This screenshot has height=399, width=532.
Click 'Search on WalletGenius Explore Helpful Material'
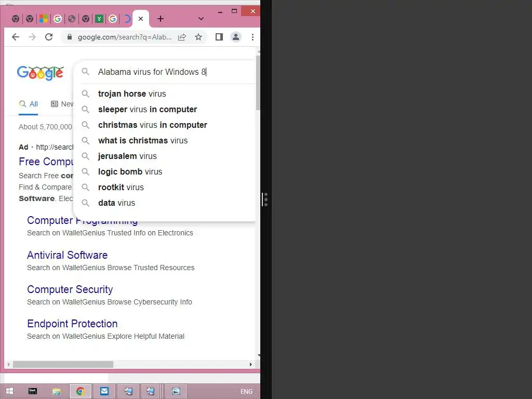click(106, 336)
